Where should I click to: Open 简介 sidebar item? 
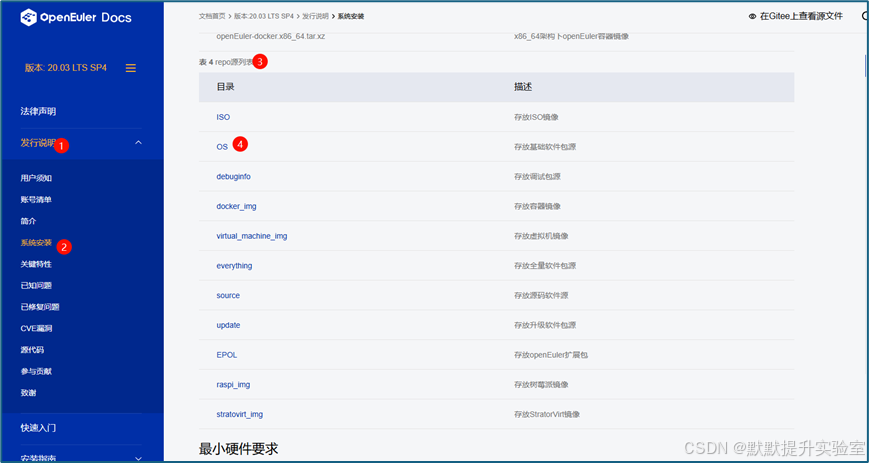[x=28, y=221]
